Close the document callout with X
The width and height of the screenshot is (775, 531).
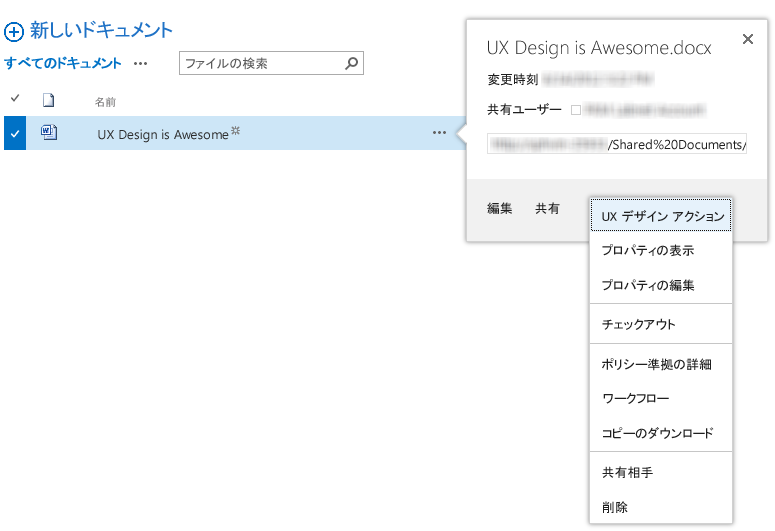(748, 39)
